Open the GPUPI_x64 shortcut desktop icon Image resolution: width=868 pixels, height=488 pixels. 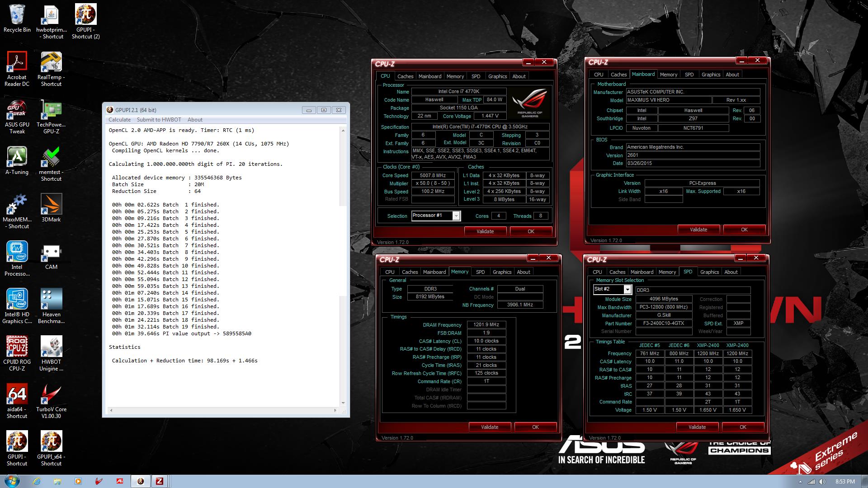(51, 448)
